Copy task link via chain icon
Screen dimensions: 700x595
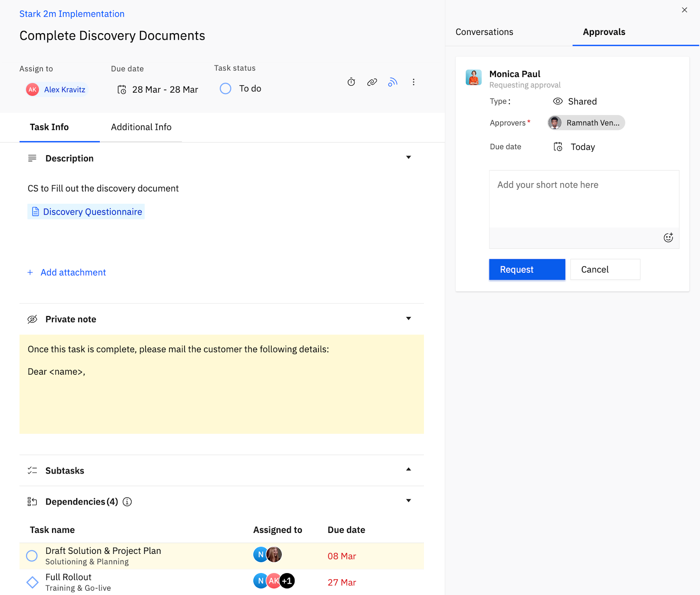coord(372,82)
